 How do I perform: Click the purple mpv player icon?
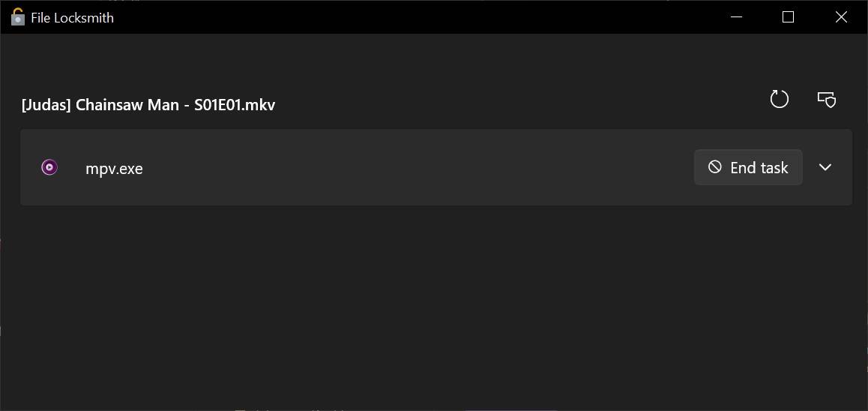coord(49,167)
